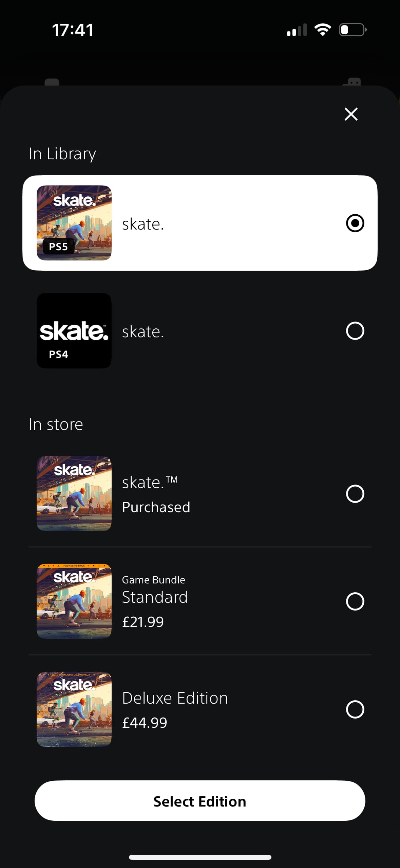Tap the black PS4 skate. thumbnail
This screenshot has width=400, height=868.
point(74,331)
